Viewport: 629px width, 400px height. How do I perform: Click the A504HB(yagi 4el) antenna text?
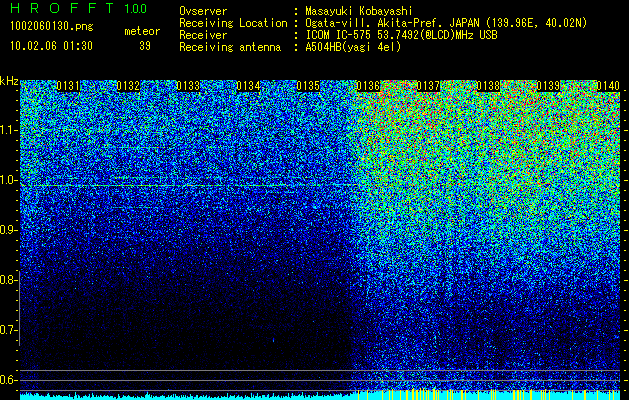pyautogui.click(x=353, y=47)
